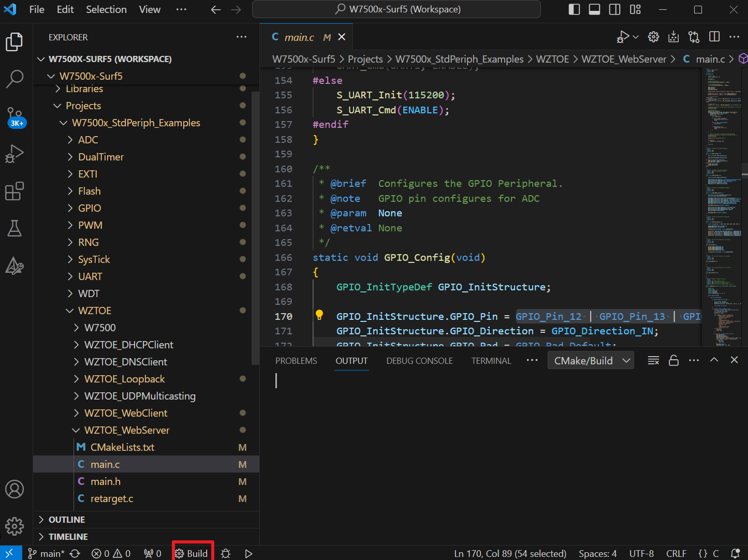Viewport: 748px width, 560px height.
Task: Show errors and warnings count in status bar
Action: tap(111, 553)
